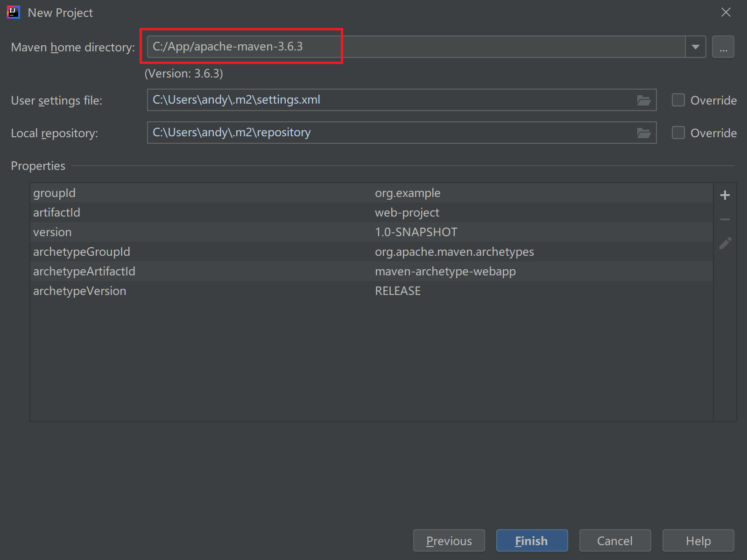Viewport: 747px width, 560px height.
Task: Select the archetypeVersion property row
Action: [x=372, y=291]
